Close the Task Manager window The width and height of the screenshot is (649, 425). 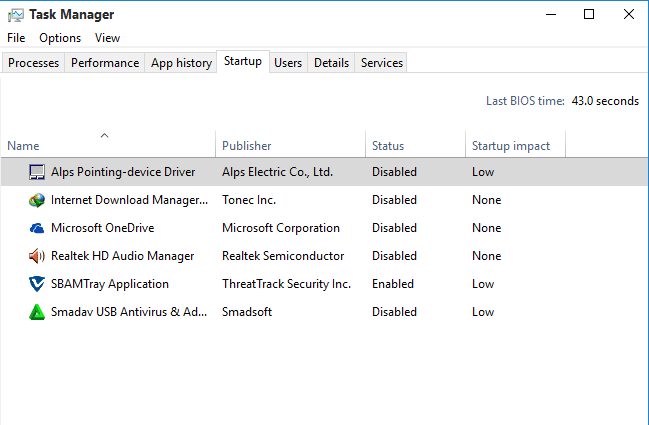[629, 14]
